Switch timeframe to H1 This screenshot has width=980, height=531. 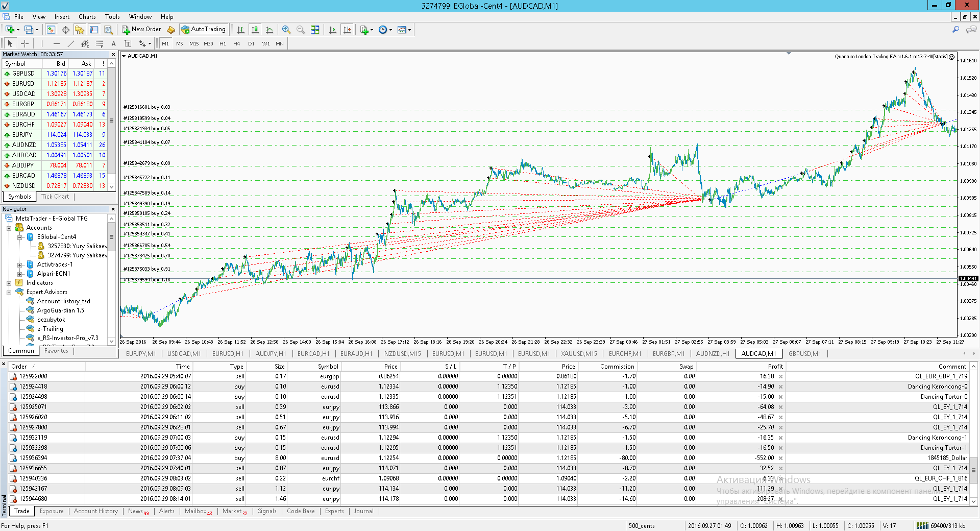(223, 44)
